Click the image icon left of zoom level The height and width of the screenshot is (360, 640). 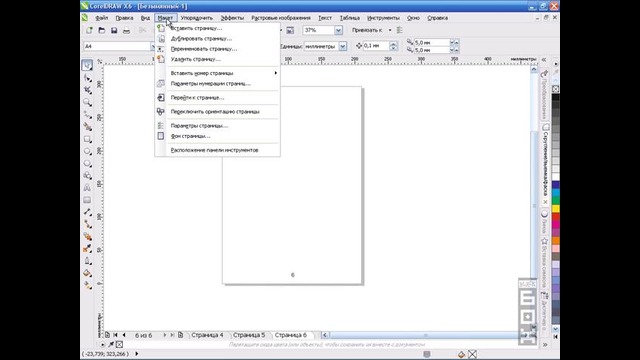click(290, 30)
